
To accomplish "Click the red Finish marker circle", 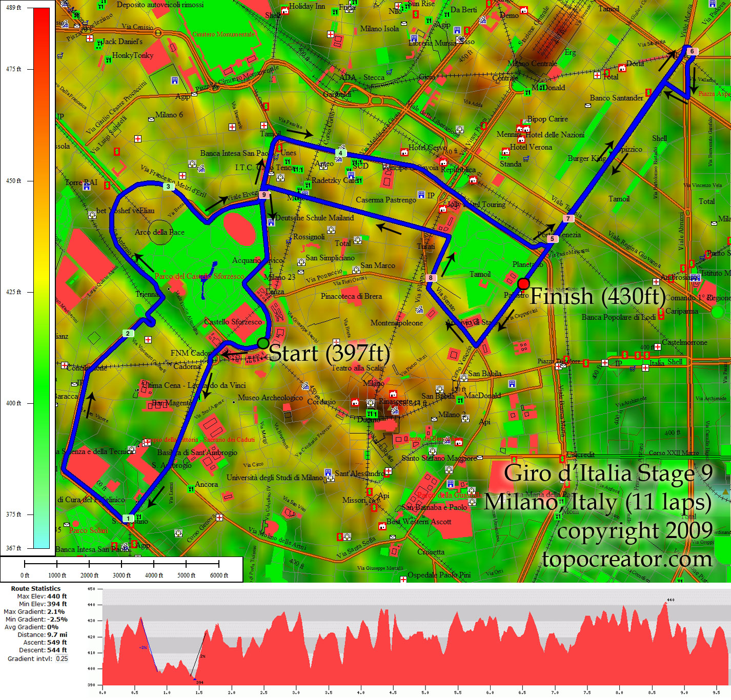I will click(x=523, y=284).
